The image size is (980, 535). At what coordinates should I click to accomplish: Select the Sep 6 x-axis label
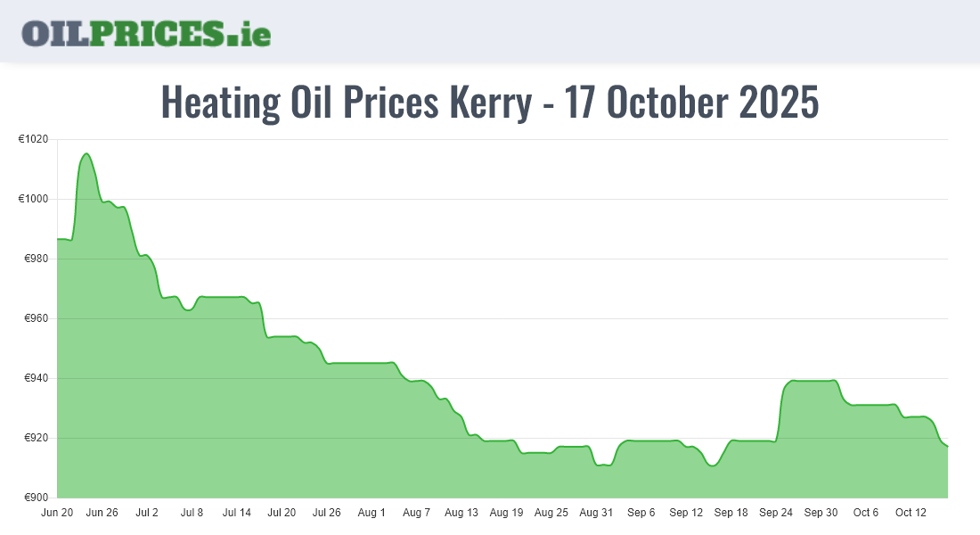[641, 513]
